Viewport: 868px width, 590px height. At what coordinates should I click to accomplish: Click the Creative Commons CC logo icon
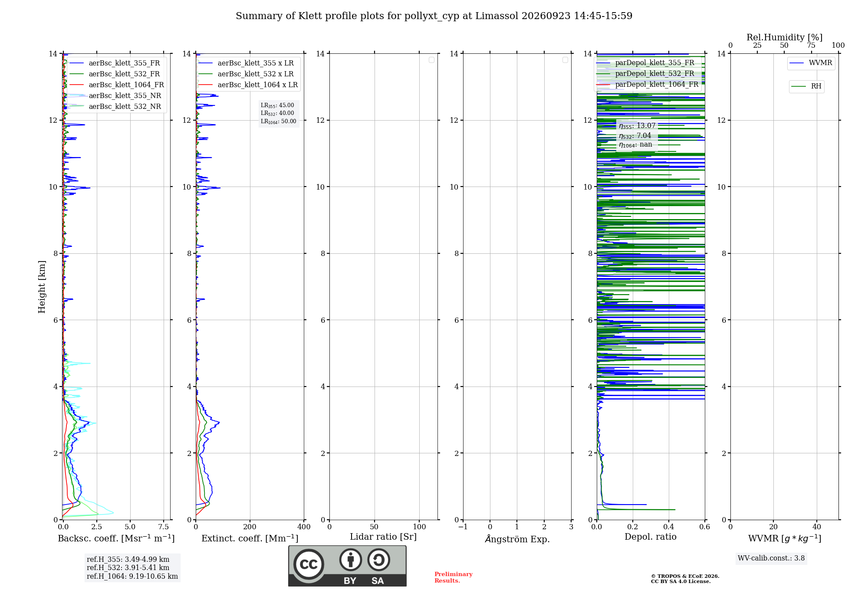(x=309, y=564)
